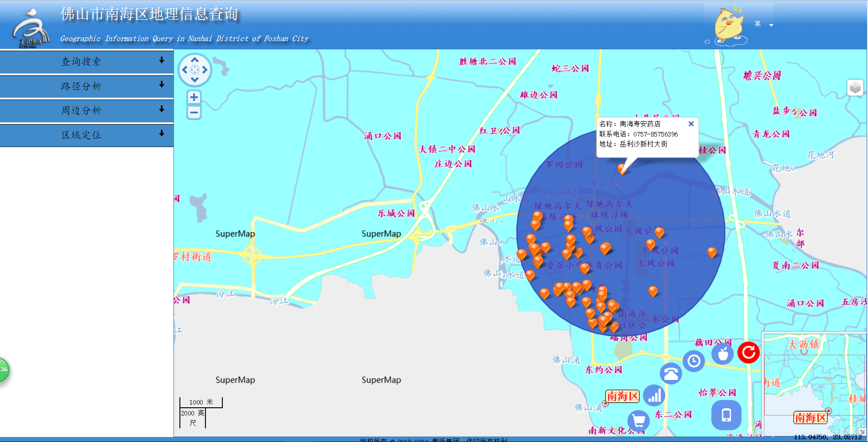Click the 罗村街道 map label
The width and height of the screenshot is (868, 442).
point(194,257)
